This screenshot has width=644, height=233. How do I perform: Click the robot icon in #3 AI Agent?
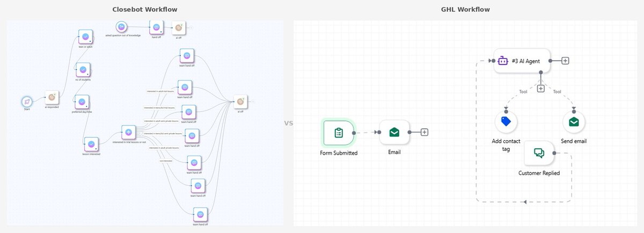click(x=503, y=61)
